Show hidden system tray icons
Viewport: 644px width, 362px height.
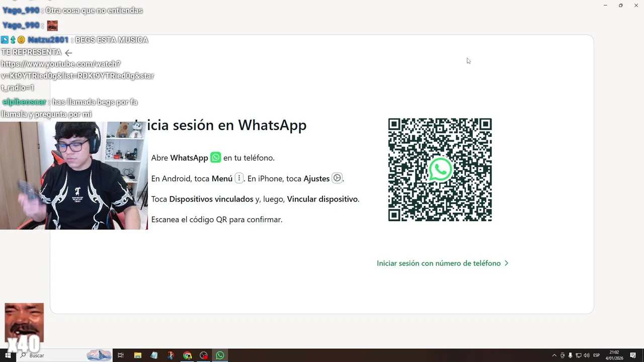pyautogui.click(x=554, y=355)
